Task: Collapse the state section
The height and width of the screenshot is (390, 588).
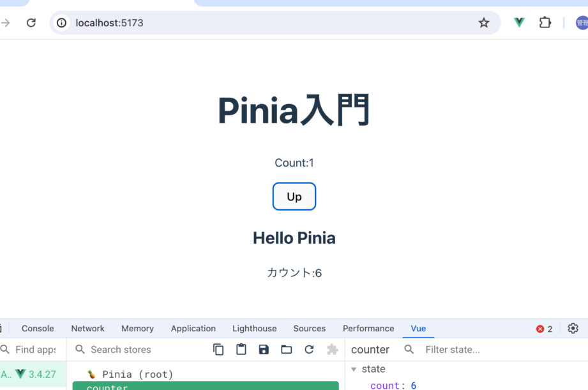Action: pos(354,370)
